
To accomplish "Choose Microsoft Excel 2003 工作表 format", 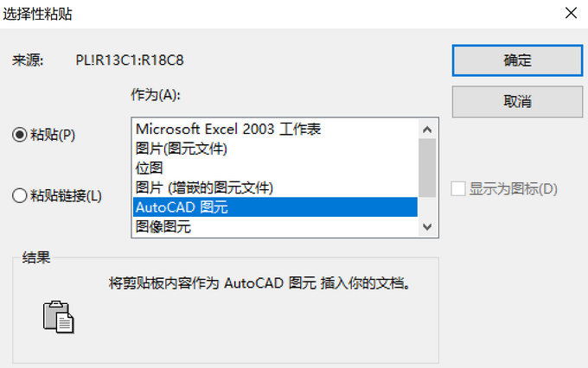I will [x=275, y=130].
